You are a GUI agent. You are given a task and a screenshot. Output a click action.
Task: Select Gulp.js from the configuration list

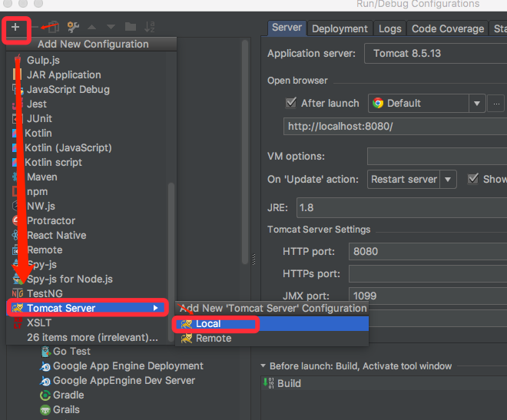coord(88,60)
